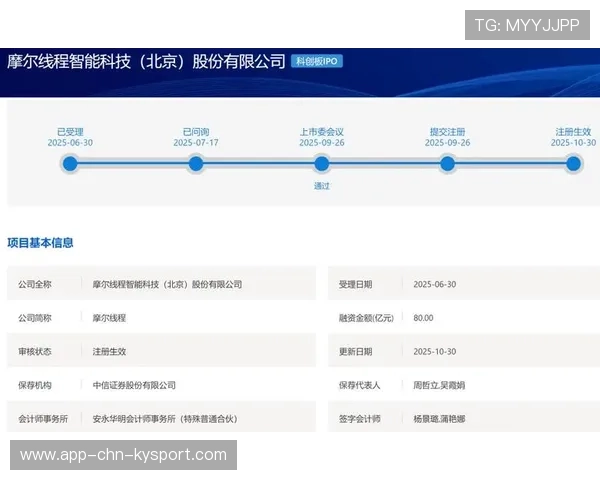This screenshot has height=480, width=600.
Task: Click the 已问询 timeline node dot
Action: pos(196,164)
